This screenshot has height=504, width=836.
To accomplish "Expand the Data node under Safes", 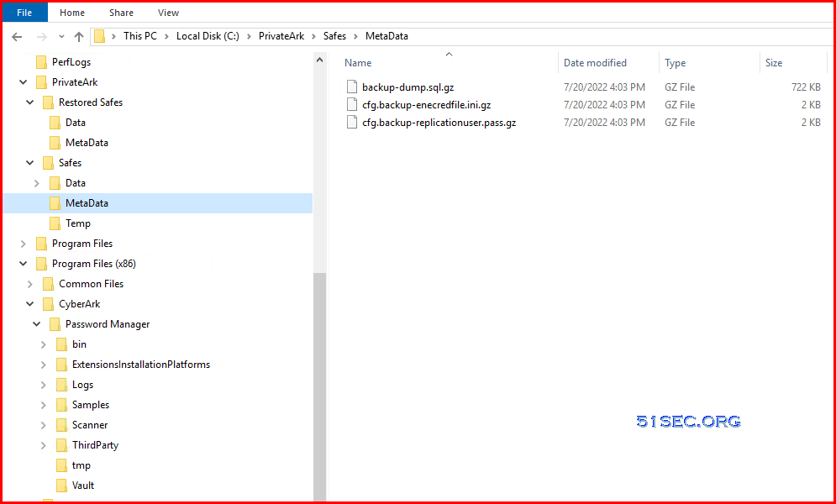I will 37,183.
